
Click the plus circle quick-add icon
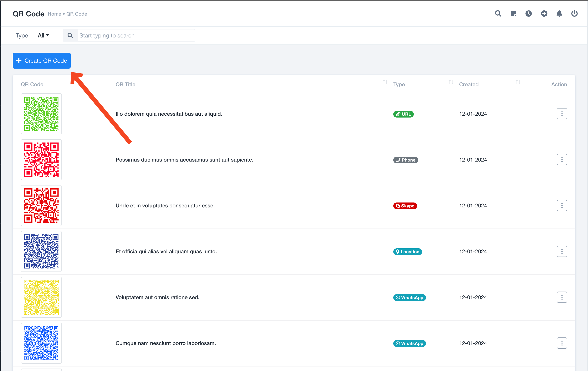tap(544, 14)
